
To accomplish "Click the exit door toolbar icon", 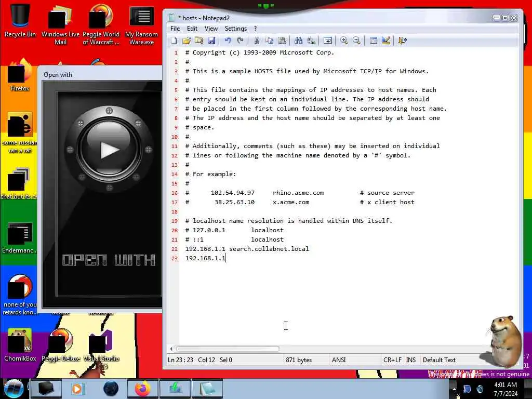I will pos(403,41).
